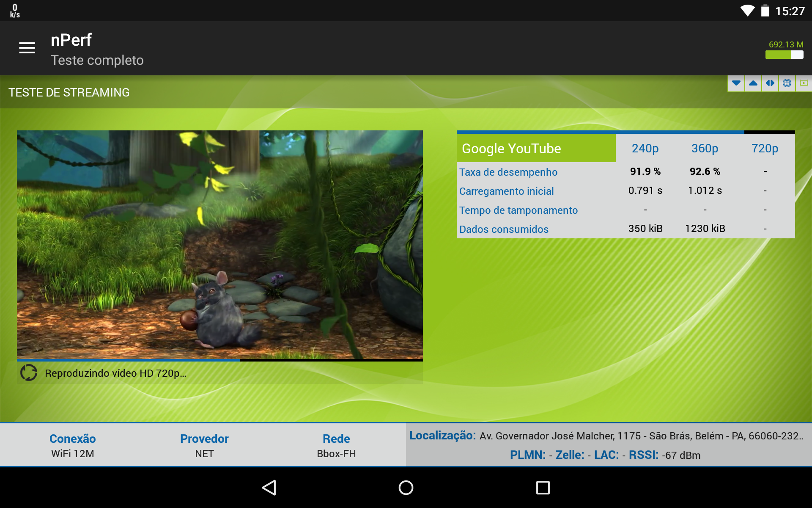Tap the Android home button
This screenshot has height=508, width=812.
(406, 488)
